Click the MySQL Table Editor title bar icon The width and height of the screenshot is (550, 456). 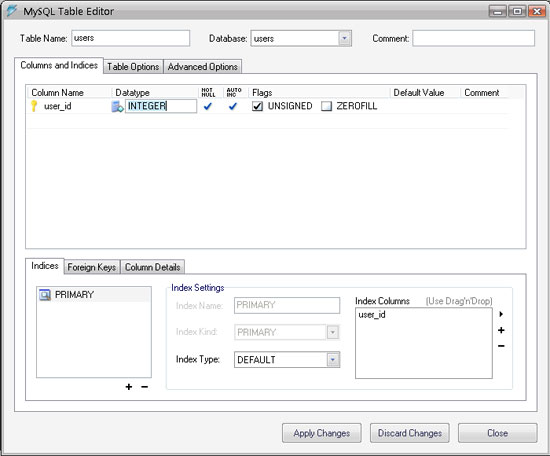click(x=12, y=11)
